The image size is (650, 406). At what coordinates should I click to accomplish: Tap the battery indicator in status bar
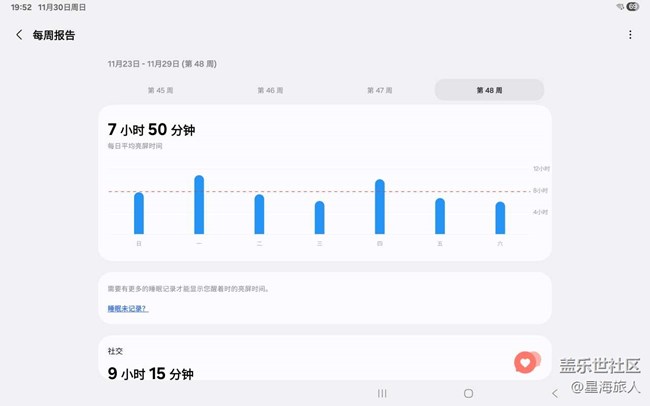(633, 7)
